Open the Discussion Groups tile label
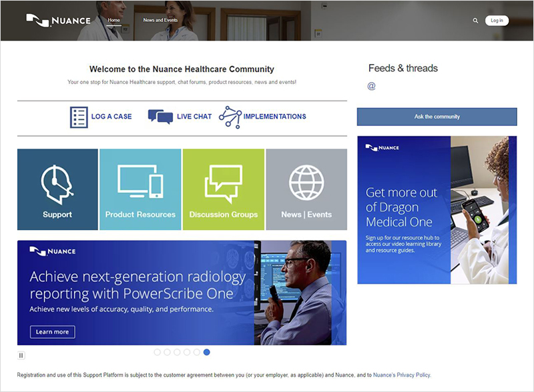534x392 pixels. pos(224,215)
